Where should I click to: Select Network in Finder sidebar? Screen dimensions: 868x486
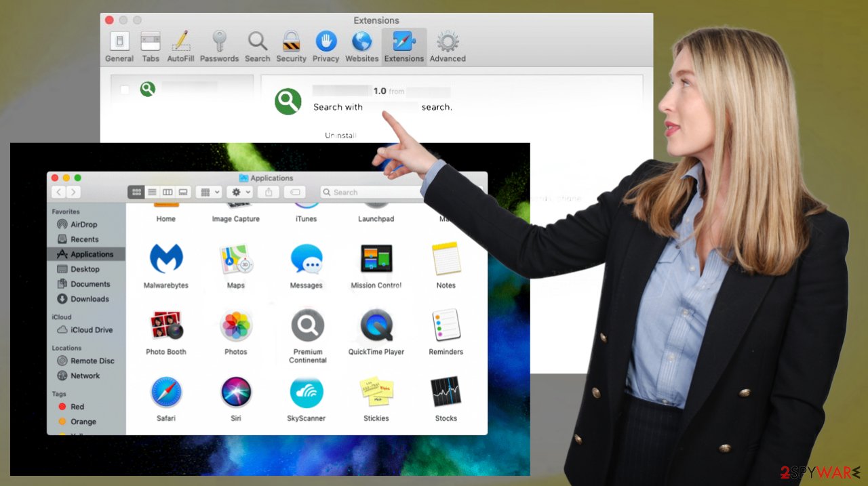[85, 376]
